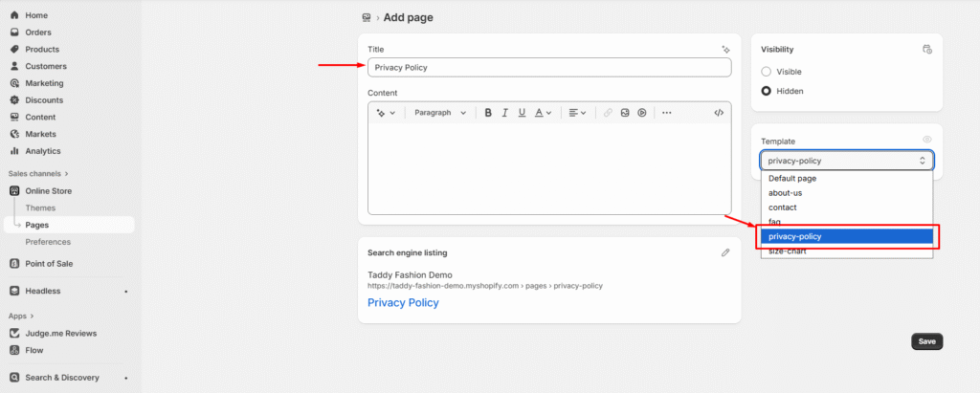Click the Save button
This screenshot has width=980, height=393.
pos(926,341)
